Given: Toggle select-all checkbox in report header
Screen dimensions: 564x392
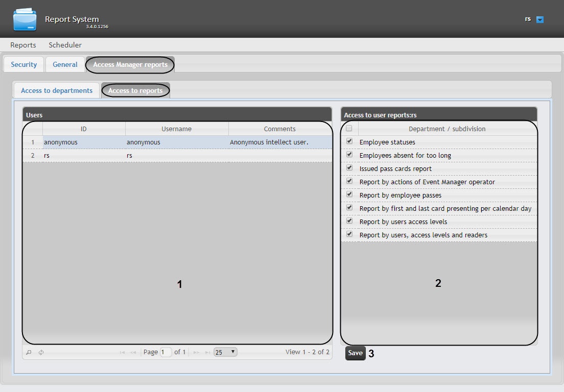Looking at the screenshot, I should [349, 129].
